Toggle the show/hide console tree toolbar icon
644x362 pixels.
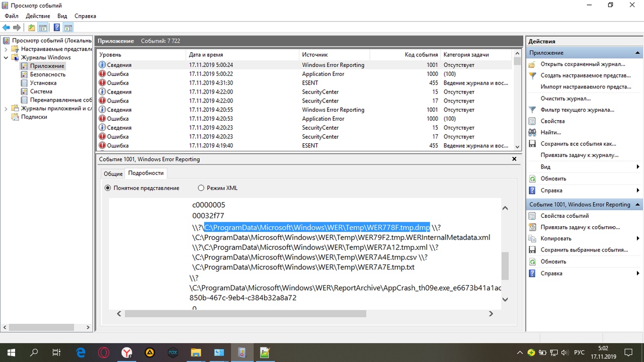(x=43, y=28)
